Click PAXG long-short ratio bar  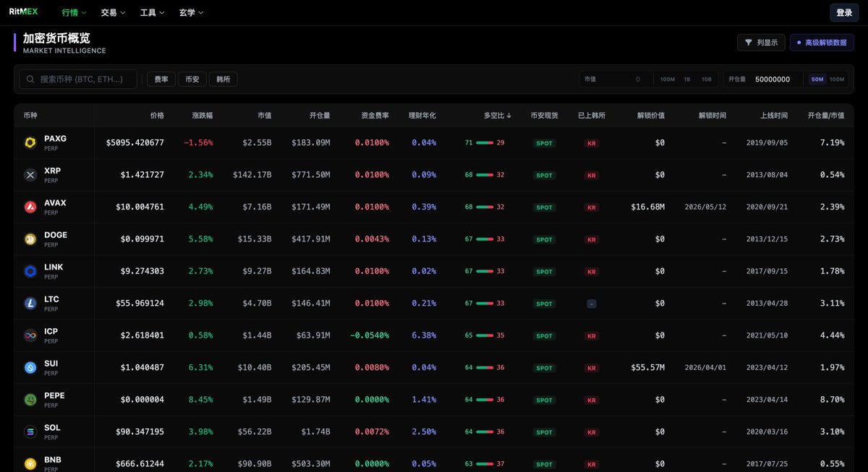point(485,143)
